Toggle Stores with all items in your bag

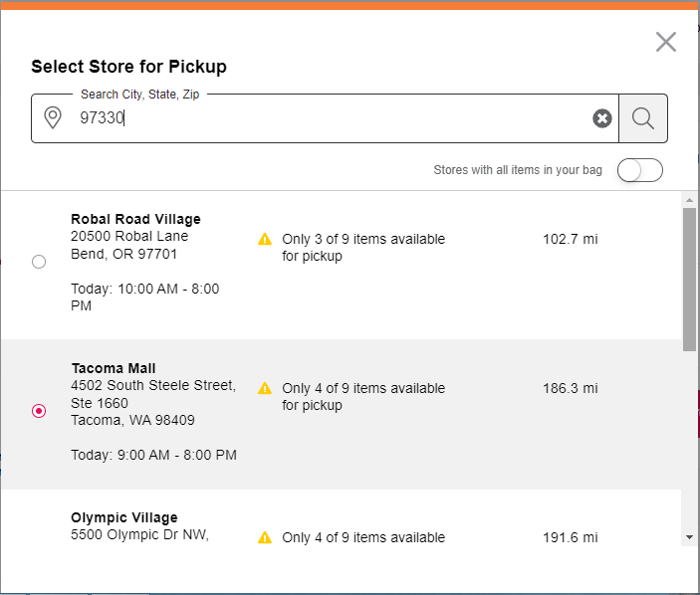639,170
